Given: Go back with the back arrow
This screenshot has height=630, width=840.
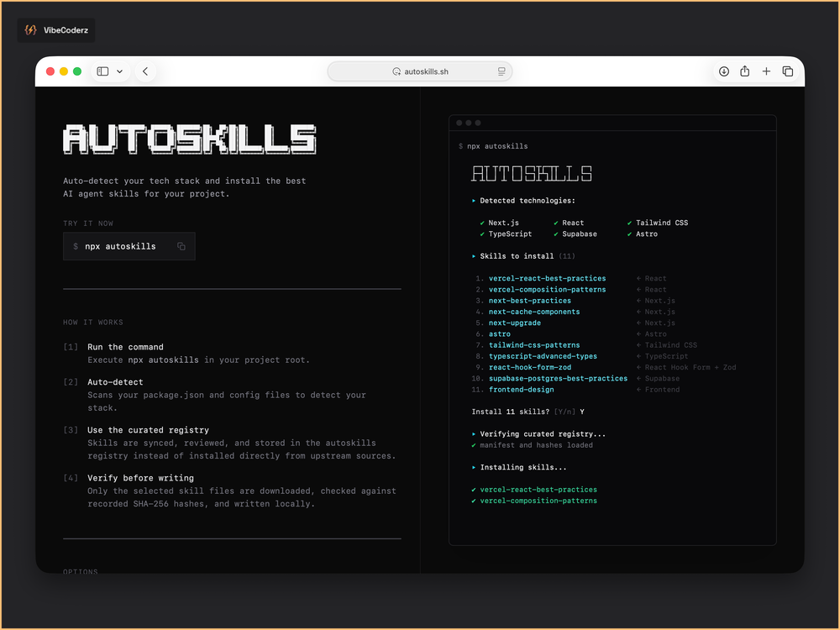Looking at the screenshot, I should (145, 71).
